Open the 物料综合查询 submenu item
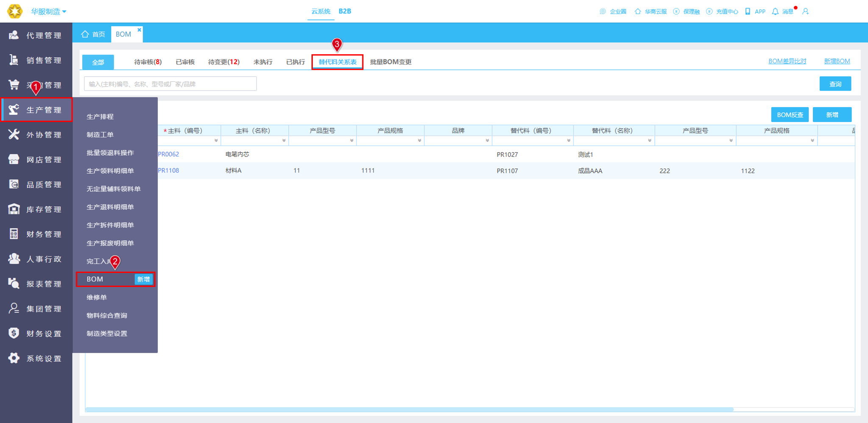Screen dimensions: 868x423 pyautogui.click(x=107, y=315)
